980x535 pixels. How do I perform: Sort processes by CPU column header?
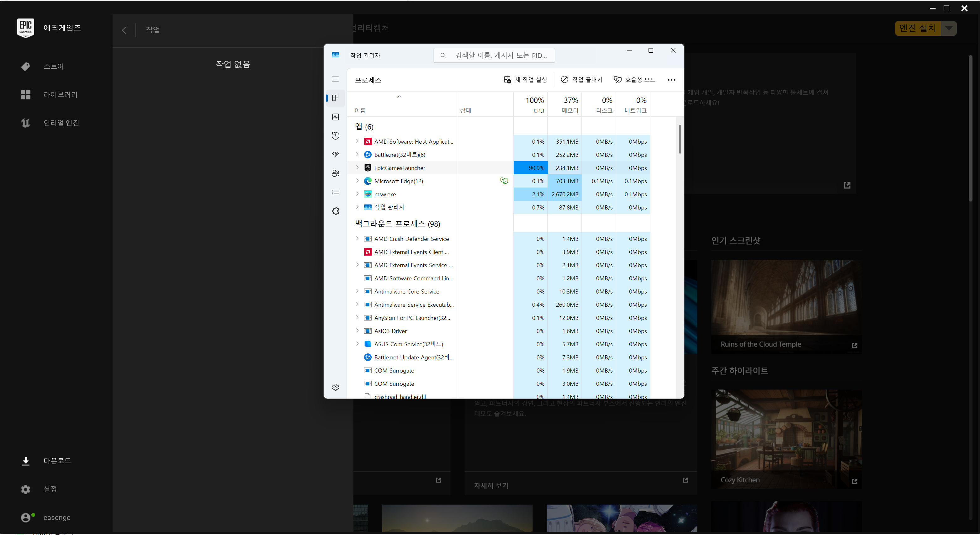(530, 105)
